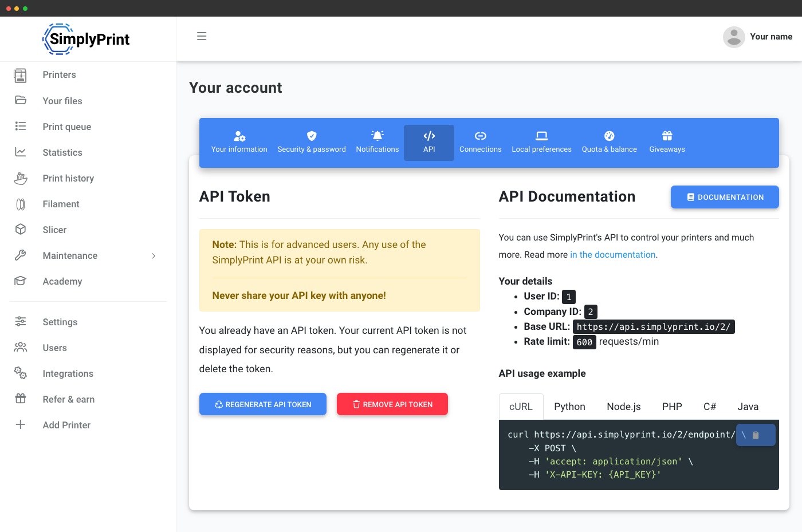The width and height of the screenshot is (802, 532).
Task: Go to the Slicer label
Action: pyautogui.click(x=55, y=230)
